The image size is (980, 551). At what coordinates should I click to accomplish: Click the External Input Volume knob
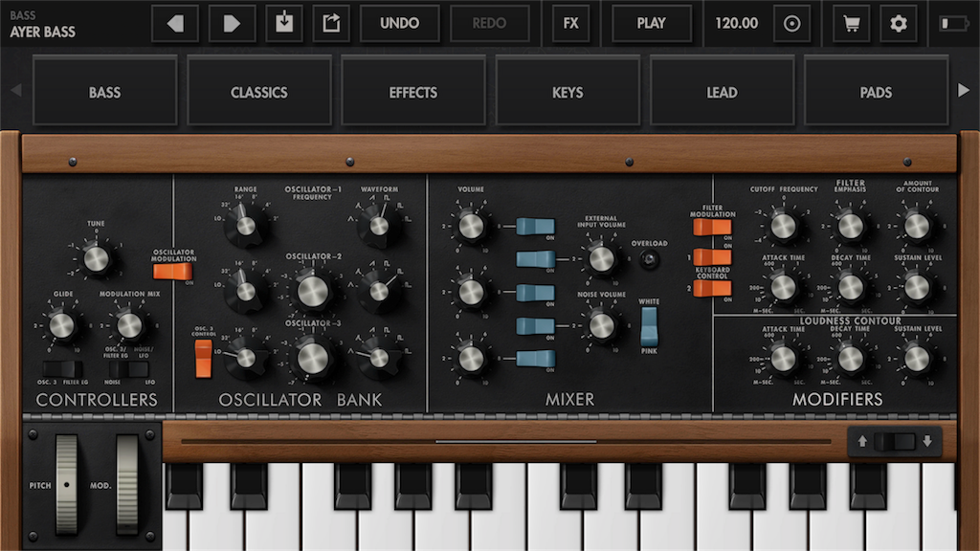[601, 259]
